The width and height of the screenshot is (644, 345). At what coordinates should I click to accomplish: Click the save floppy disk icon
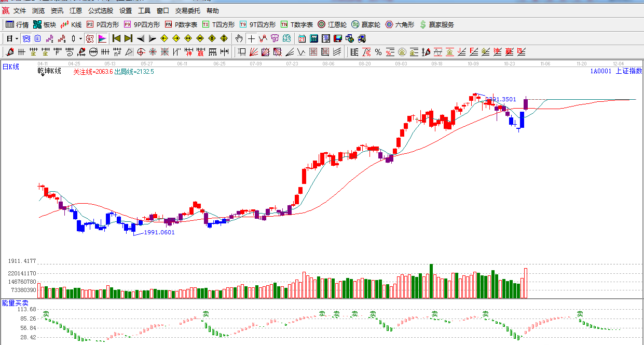click(x=338, y=38)
